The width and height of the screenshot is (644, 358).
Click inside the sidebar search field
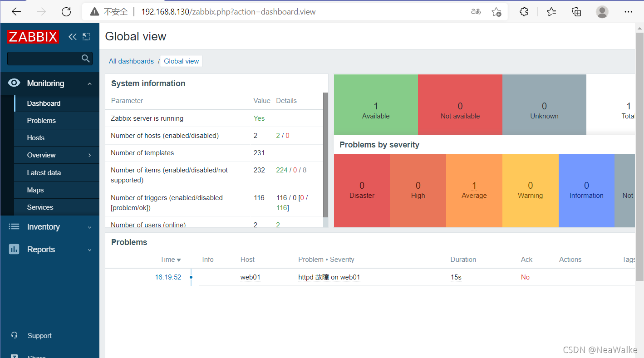point(44,58)
